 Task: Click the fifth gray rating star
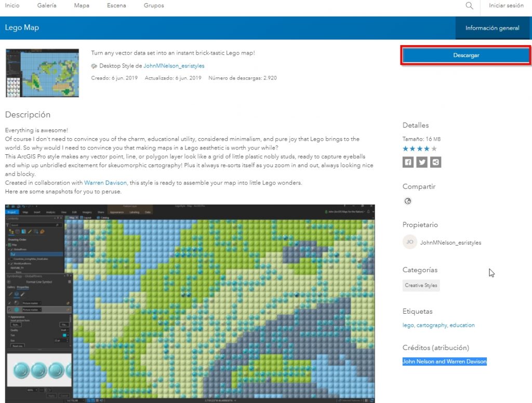pyautogui.click(x=434, y=149)
